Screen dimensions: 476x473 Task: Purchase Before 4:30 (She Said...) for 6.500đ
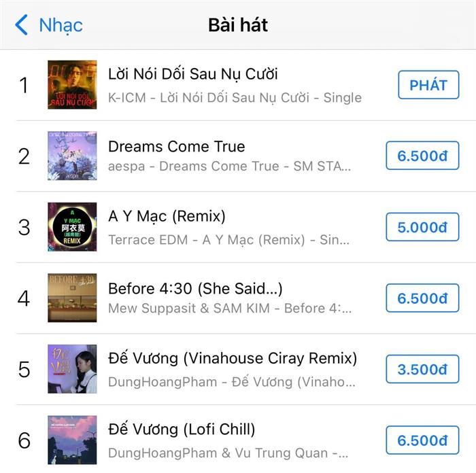point(422,298)
